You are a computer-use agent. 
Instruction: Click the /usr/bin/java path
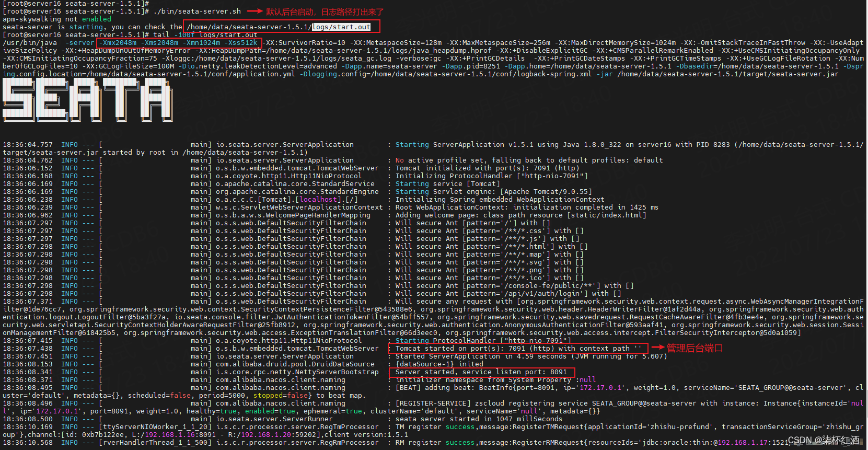pos(30,42)
